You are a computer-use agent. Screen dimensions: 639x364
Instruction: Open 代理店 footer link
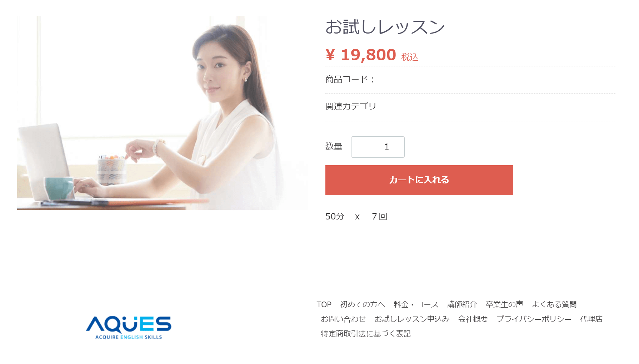[591, 319]
